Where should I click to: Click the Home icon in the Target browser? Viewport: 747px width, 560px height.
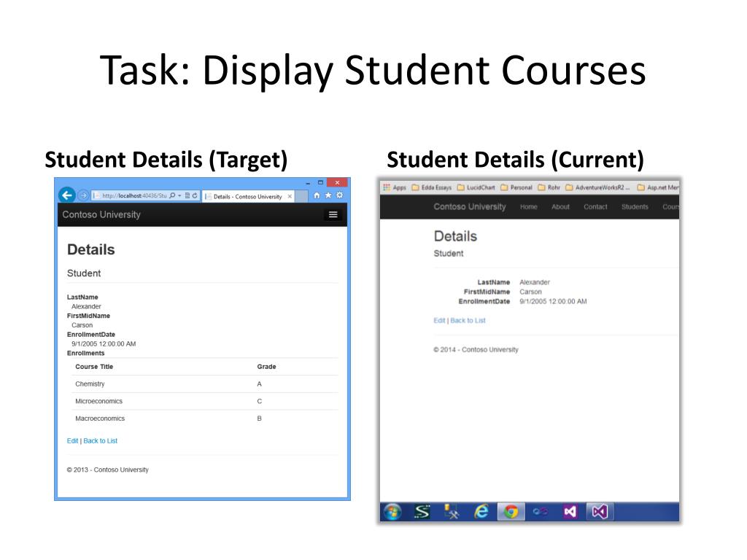click(317, 195)
